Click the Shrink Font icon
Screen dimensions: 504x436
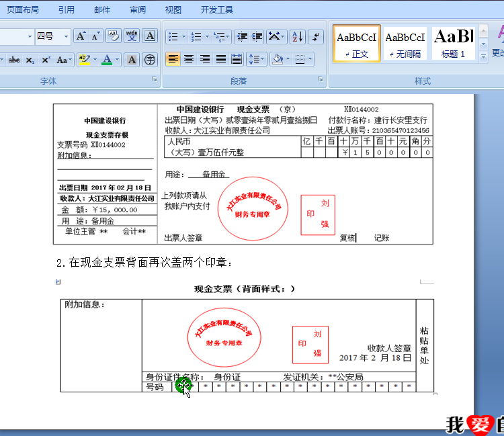click(x=96, y=36)
